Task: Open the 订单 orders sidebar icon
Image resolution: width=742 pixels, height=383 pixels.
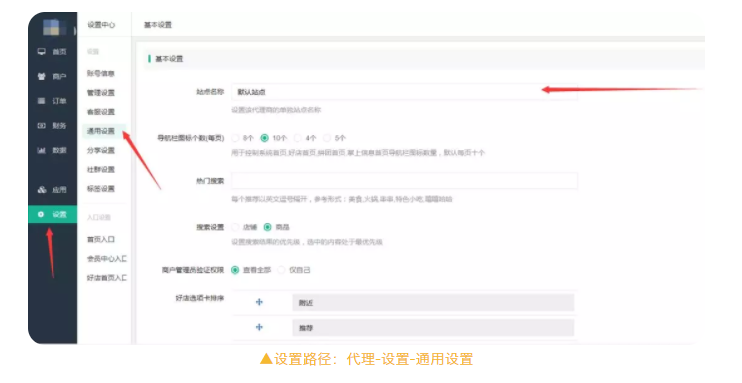Action: pos(42,101)
